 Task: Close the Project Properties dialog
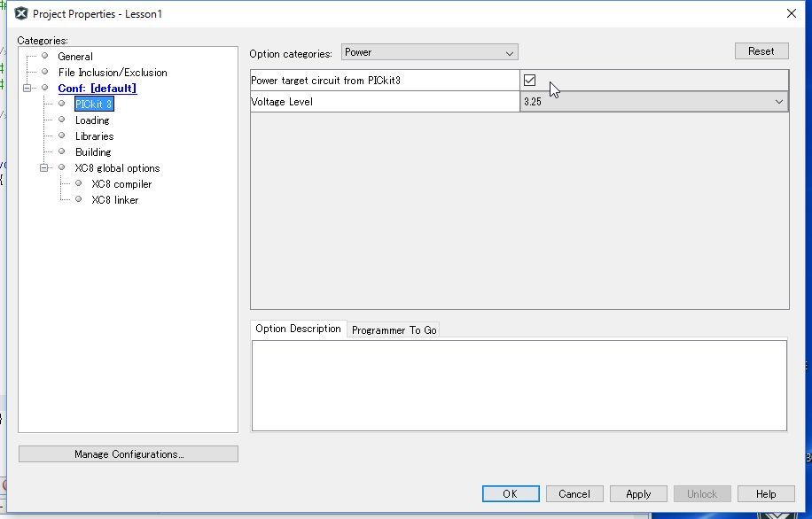coord(792,14)
